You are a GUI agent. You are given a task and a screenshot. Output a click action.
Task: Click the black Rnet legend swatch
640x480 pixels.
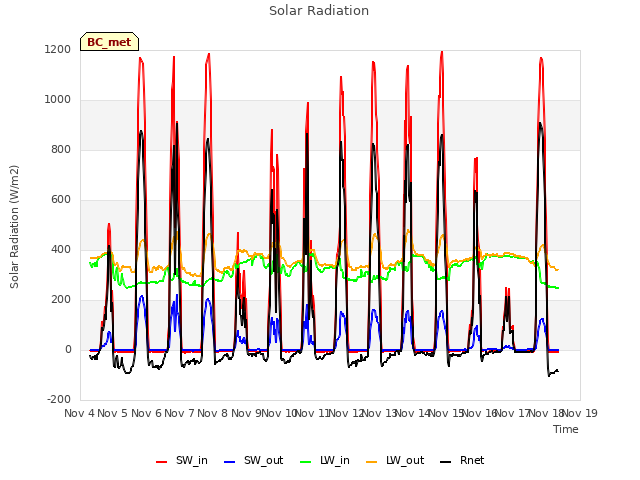pos(446,462)
